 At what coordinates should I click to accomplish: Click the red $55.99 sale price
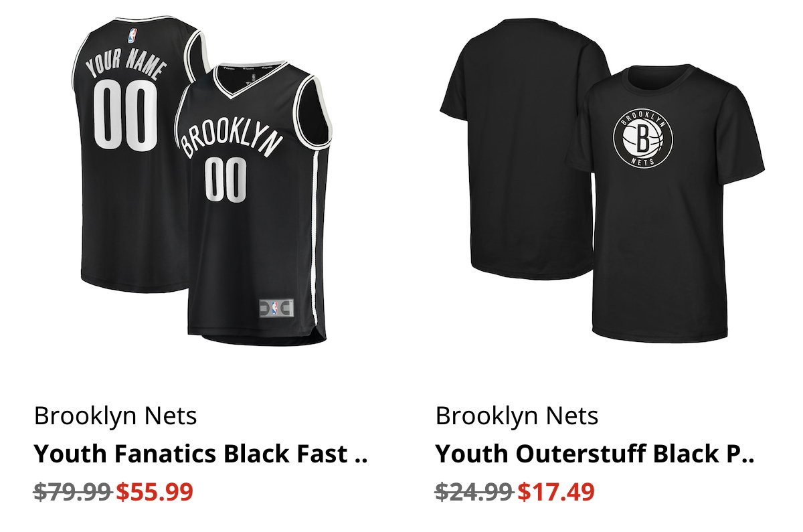tap(155, 493)
